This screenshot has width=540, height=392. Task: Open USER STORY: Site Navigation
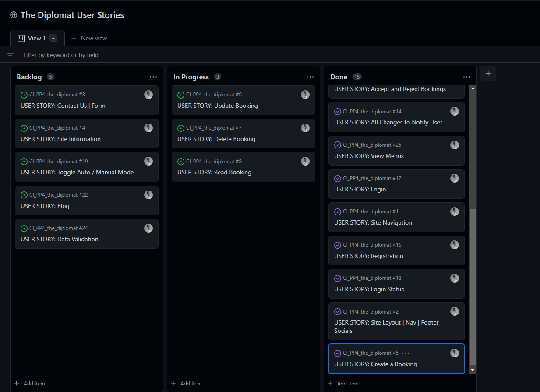point(373,222)
